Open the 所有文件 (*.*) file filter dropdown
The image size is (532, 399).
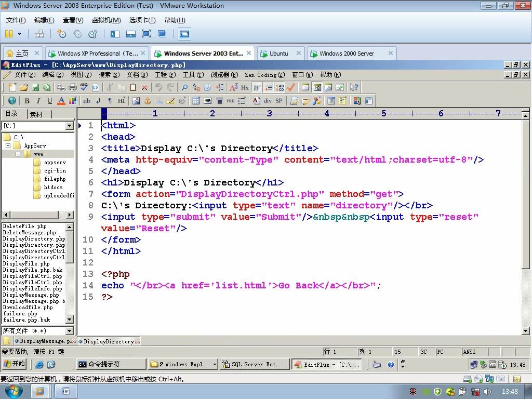pyautogui.click(x=69, y=330)
